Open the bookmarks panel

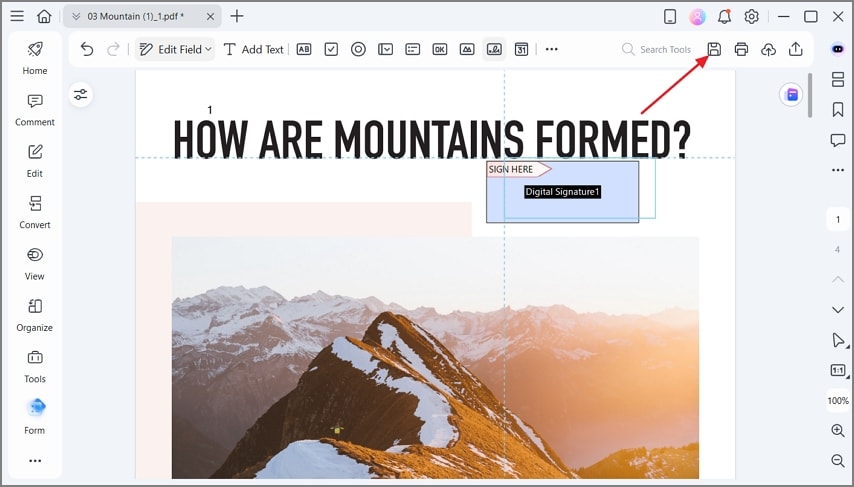tap(838, 109)
